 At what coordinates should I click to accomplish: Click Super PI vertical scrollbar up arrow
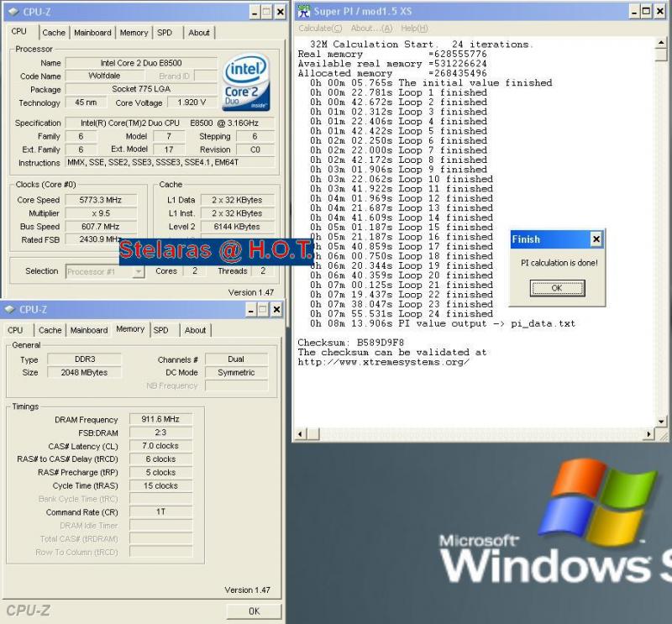tap(661, 43)
